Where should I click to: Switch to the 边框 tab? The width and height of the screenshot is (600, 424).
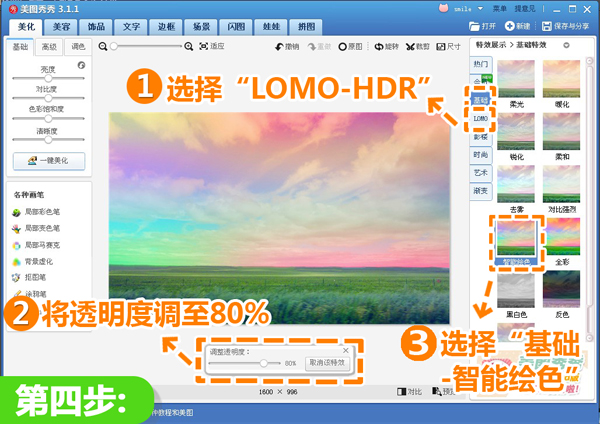(166, 27)
